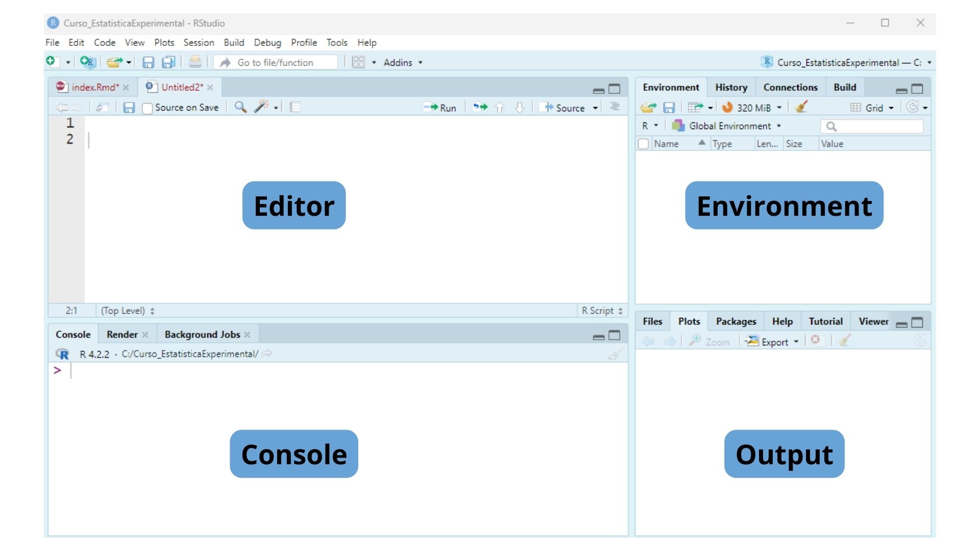
Task: Click the Zoom plot icon in Plots pane
Action: (709, 341)
